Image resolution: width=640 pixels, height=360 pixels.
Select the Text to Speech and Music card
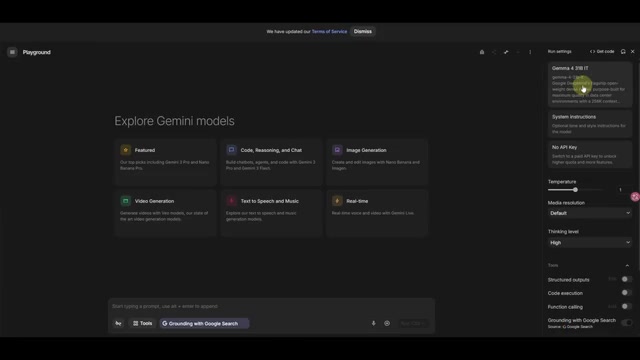click(271, 213)
